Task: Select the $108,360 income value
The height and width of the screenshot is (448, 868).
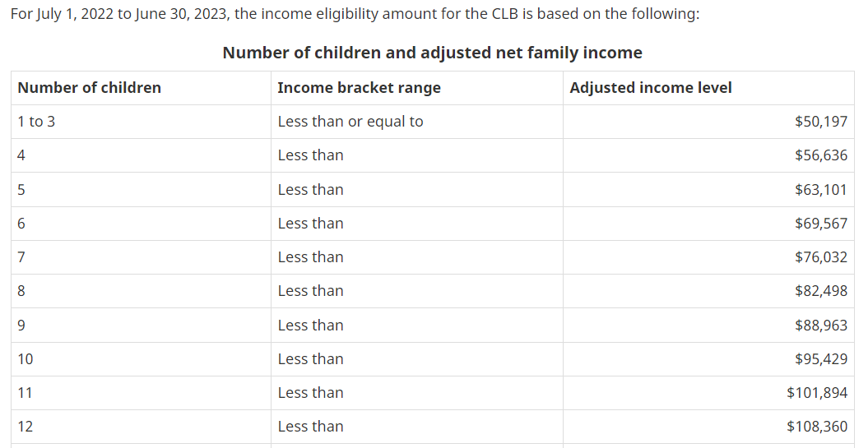Action: pyautogui.click(x=816, y=427)
